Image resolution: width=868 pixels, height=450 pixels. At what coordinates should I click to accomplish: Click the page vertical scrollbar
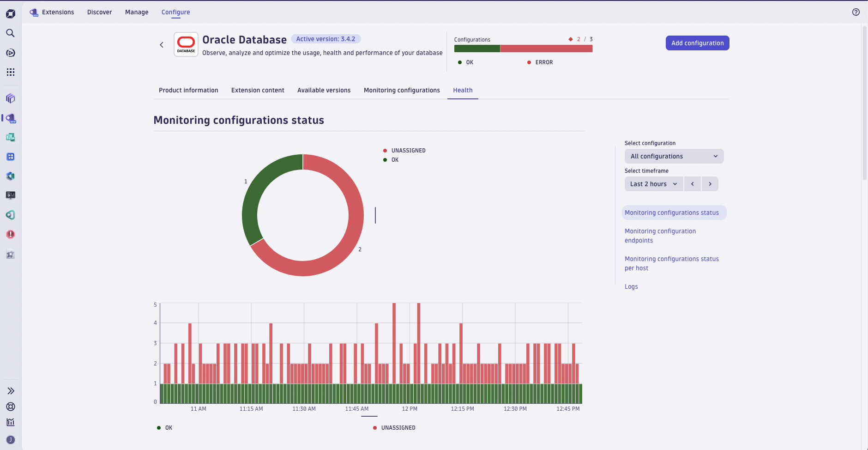point(865,103)
